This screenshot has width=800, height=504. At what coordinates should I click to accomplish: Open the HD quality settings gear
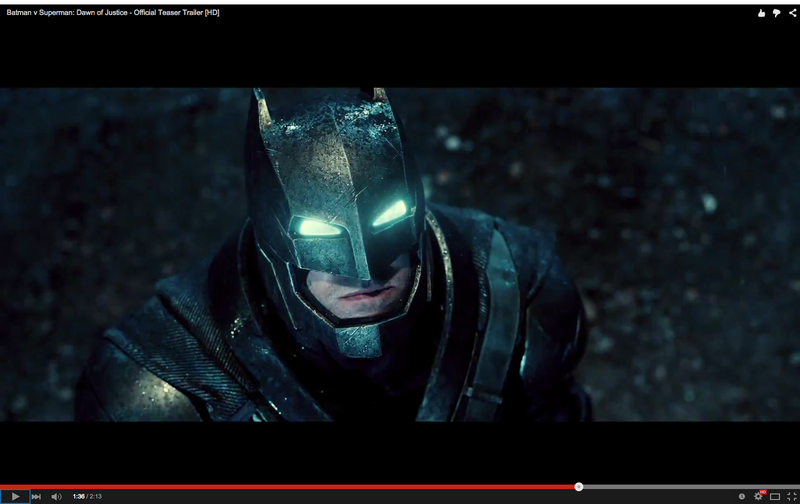pyautogui.click(x=759, y=496)
